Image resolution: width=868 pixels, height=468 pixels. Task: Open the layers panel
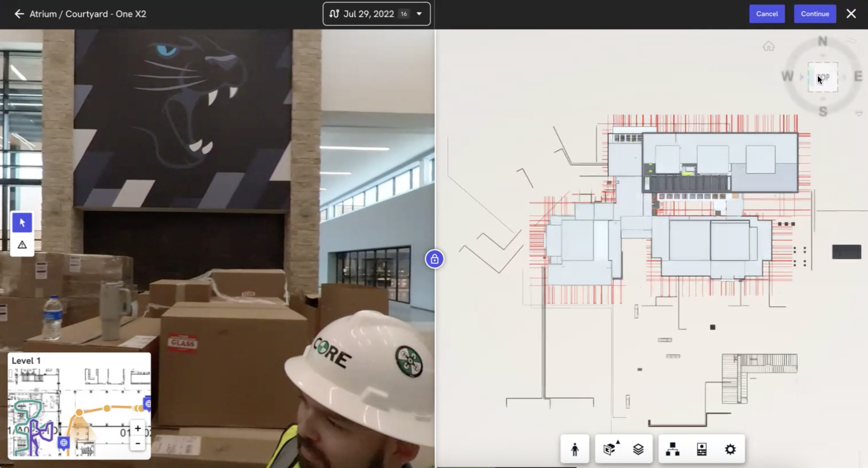(x=638, y=449)
